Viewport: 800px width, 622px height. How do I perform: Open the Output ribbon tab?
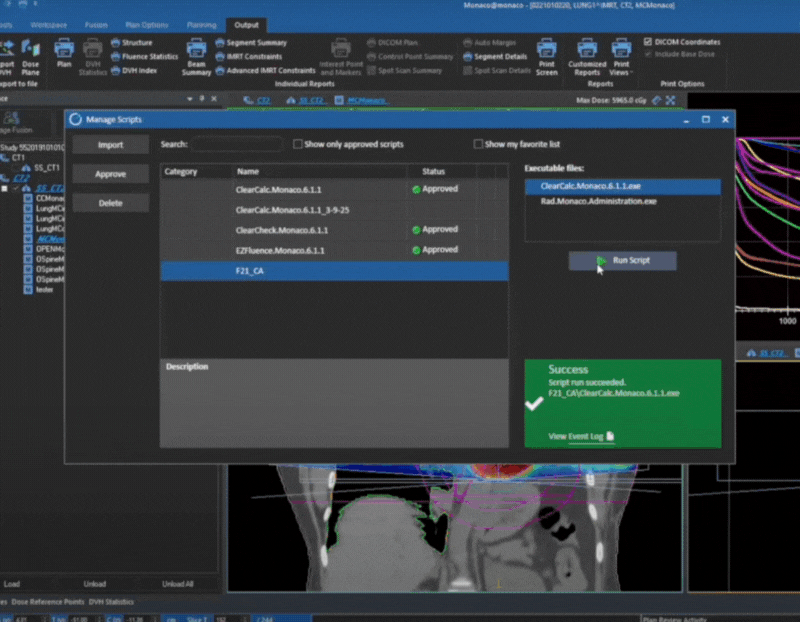click(x=246, y=25)
